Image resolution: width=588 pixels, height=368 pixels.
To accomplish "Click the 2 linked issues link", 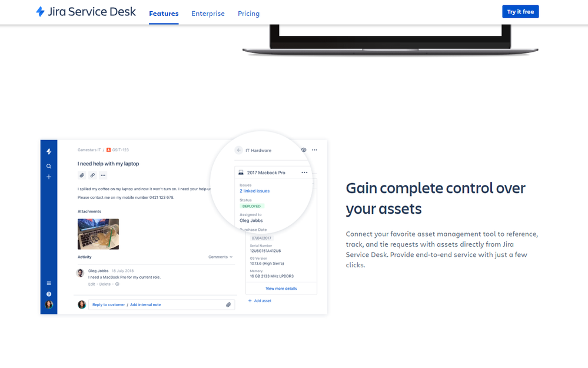I will (x=255, y=191).
